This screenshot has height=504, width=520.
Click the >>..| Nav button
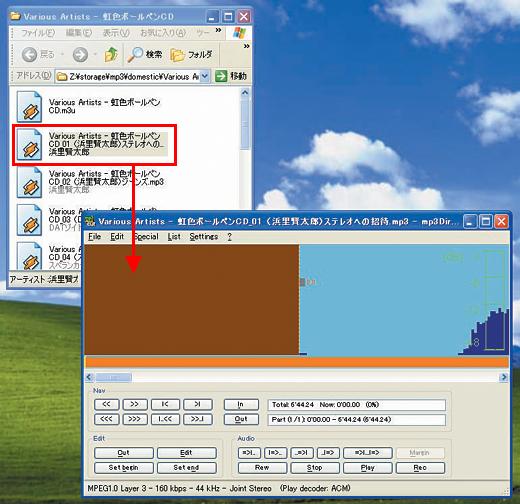pyautogui.click(x=198, y=419)
